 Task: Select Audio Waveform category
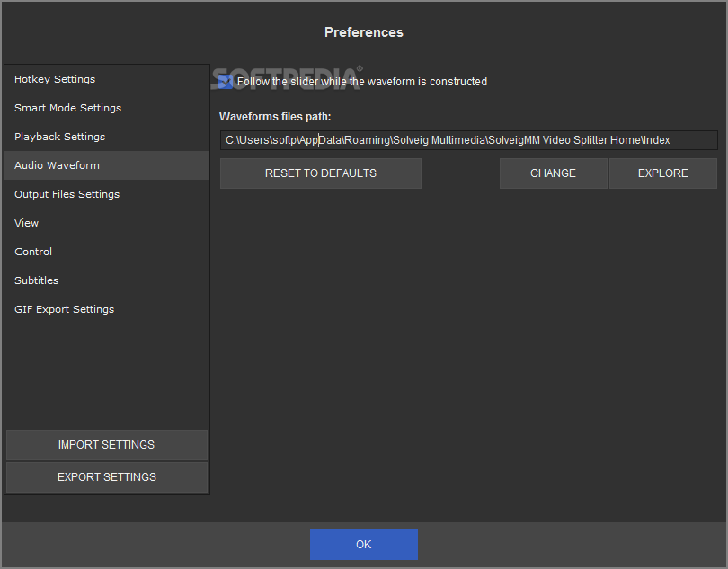[x=107, y=165]
